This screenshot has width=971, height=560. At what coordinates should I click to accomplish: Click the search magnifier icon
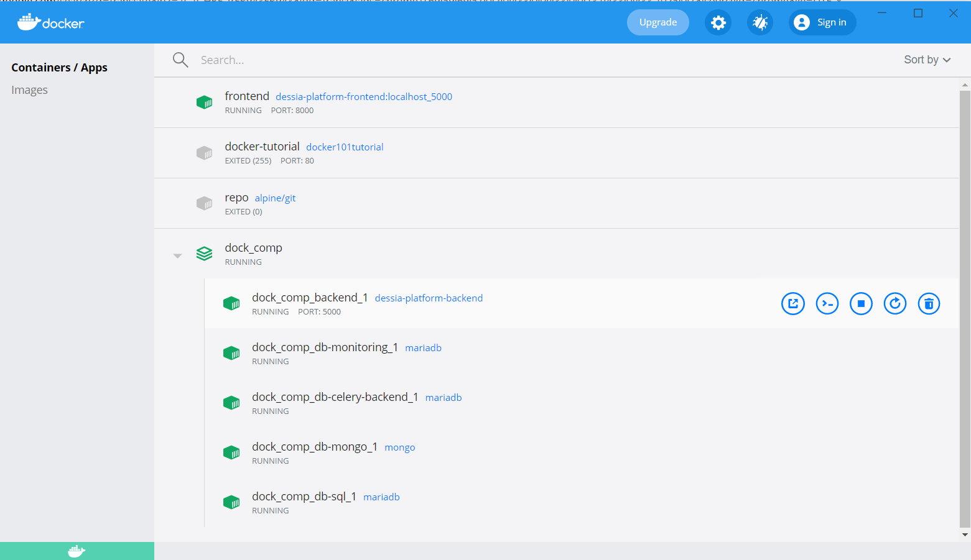click(180, 60)
